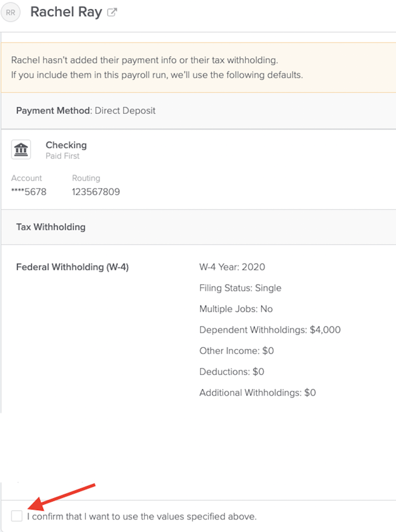
Task: Click the RR avatar circle
Action: 10,12
